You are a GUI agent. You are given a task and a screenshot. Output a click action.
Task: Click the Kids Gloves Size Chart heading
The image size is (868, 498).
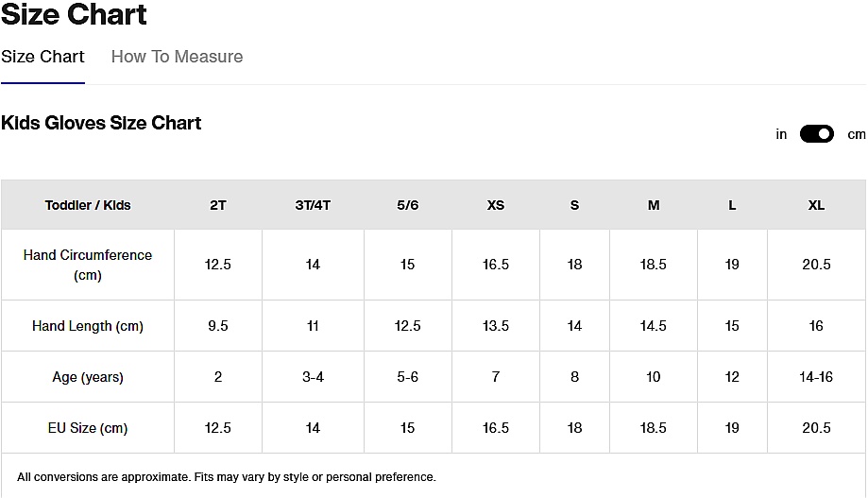[101, 123]
